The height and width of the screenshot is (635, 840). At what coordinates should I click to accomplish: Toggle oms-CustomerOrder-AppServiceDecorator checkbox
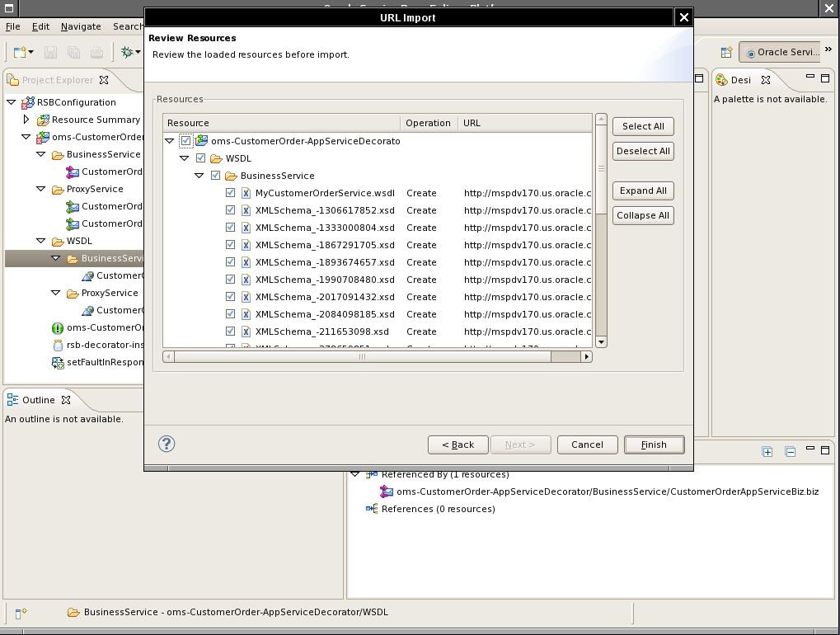pos(185,141)
